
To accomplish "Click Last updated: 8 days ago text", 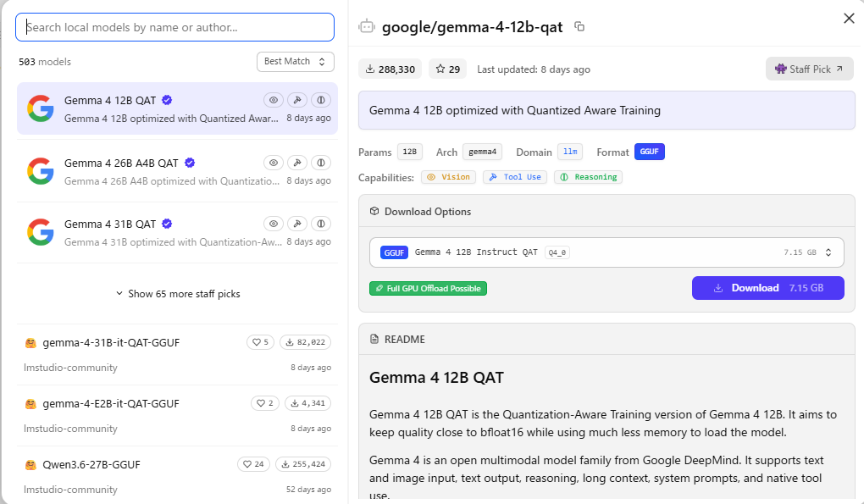I will (x=534, y=69).
